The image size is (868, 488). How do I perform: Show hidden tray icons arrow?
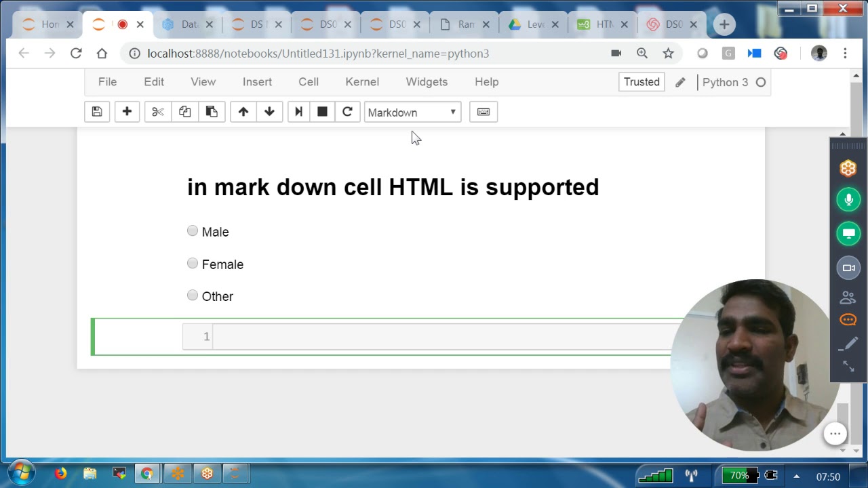click(x=796, y=476)
